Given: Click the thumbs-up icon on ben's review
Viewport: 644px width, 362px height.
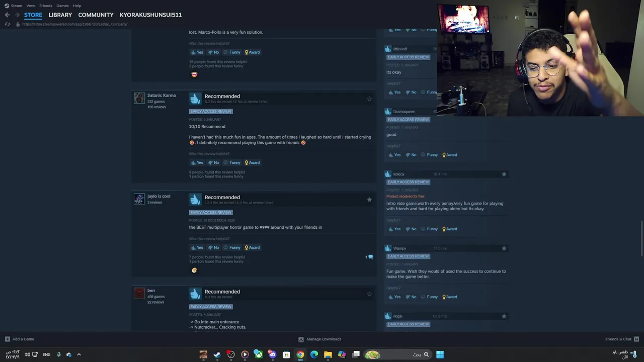Looking at the screenshot, I should (195, 294).
